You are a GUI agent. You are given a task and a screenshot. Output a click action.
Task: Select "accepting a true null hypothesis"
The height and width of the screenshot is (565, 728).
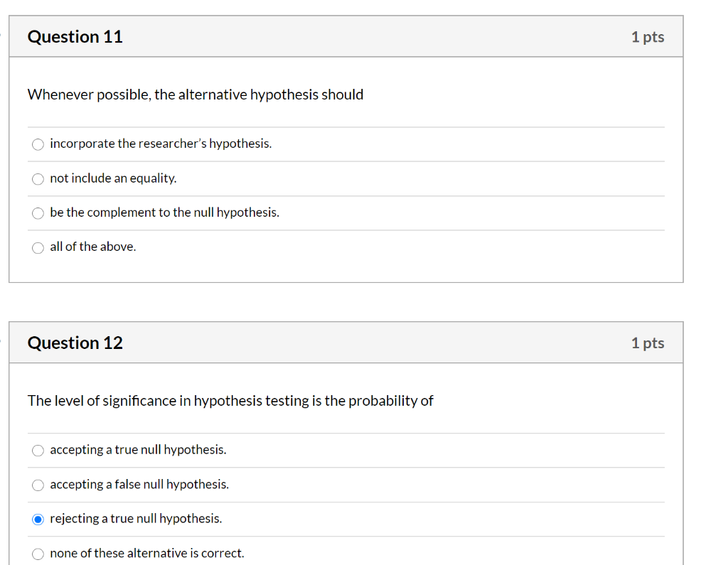(x=38, y=450)
